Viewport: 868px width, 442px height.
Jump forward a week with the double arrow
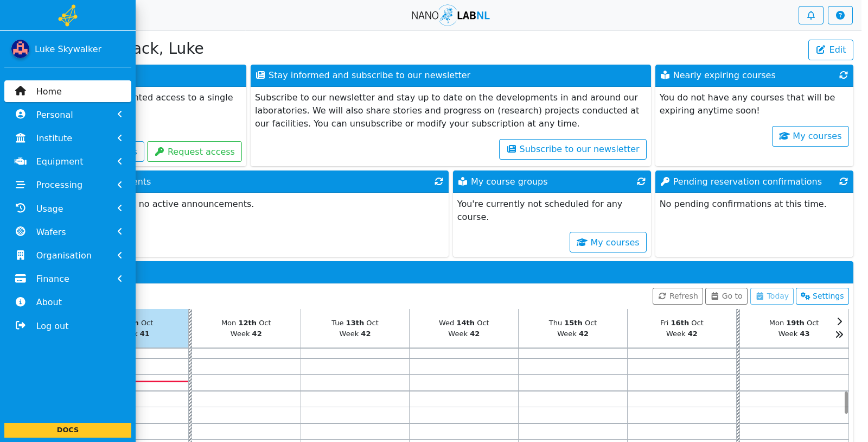click(x=839, y=334)
